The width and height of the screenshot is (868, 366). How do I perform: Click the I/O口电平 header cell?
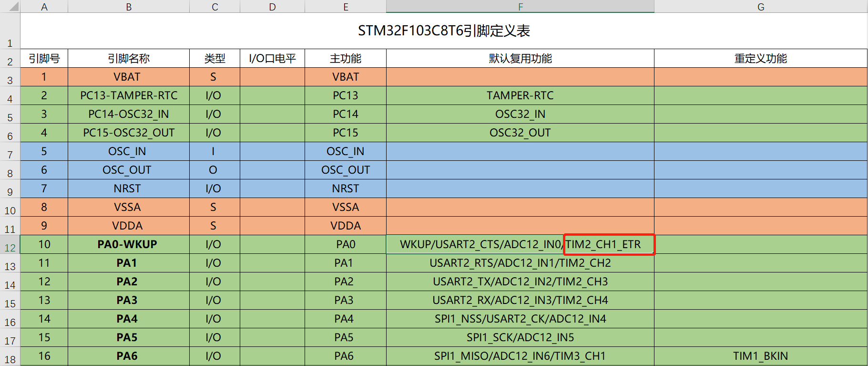pos(272,58)
